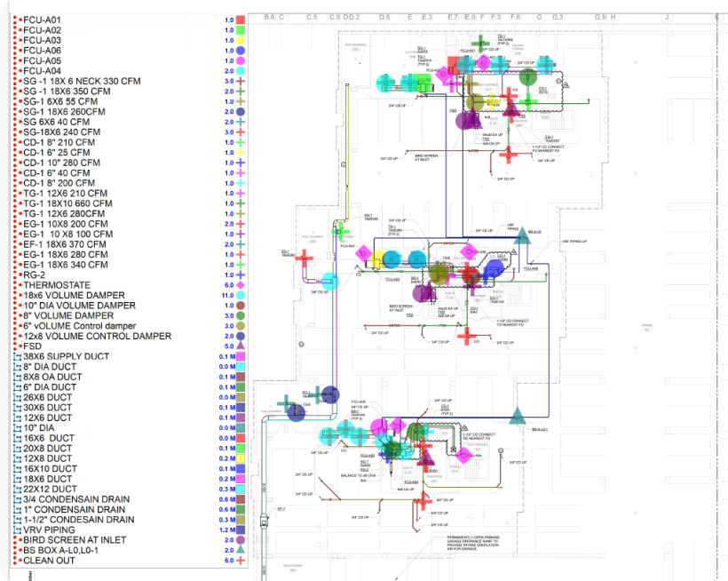Click the linear icon beside 3/4 CONDENSAIN DRAIN

click(17, 499)
